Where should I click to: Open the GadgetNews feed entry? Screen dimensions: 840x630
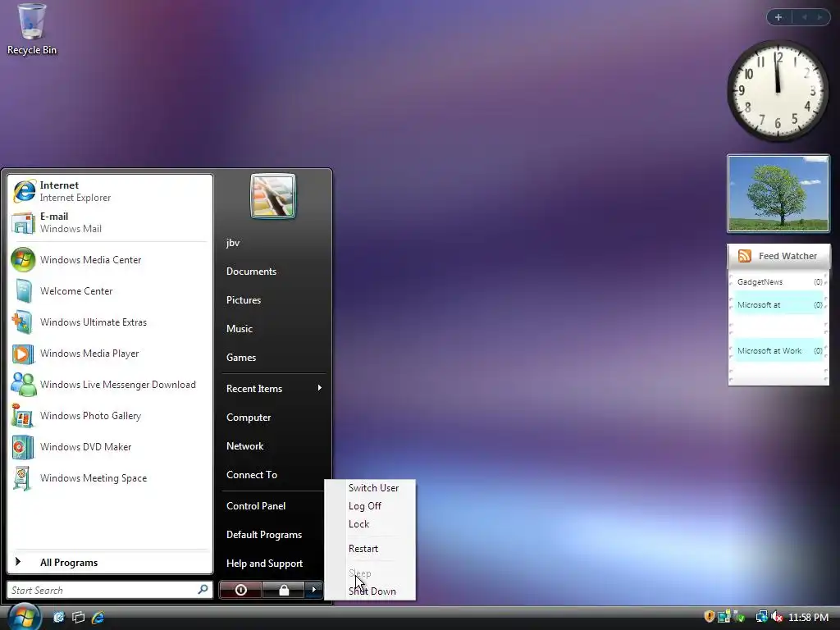pos(779,282)
